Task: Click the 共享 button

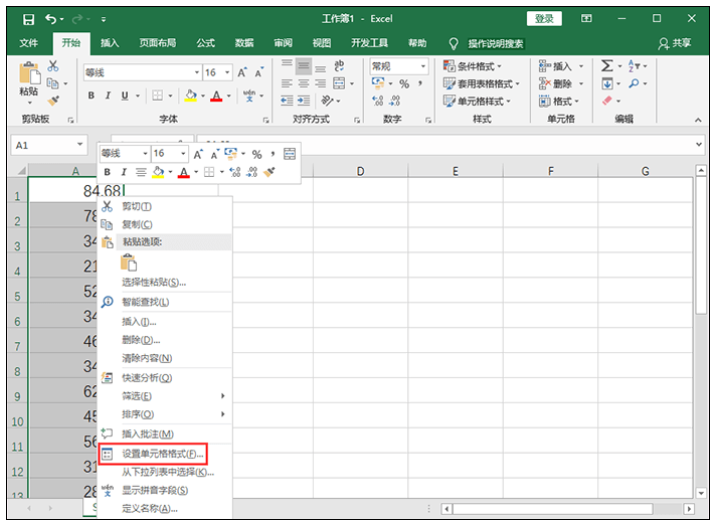Action: pos(675,43)
